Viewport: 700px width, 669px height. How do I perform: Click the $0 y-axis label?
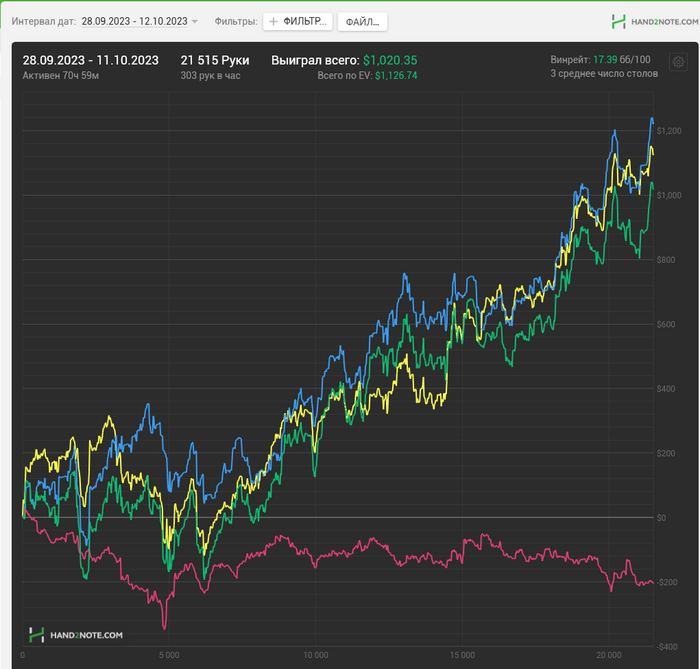(x=661, y=518)
